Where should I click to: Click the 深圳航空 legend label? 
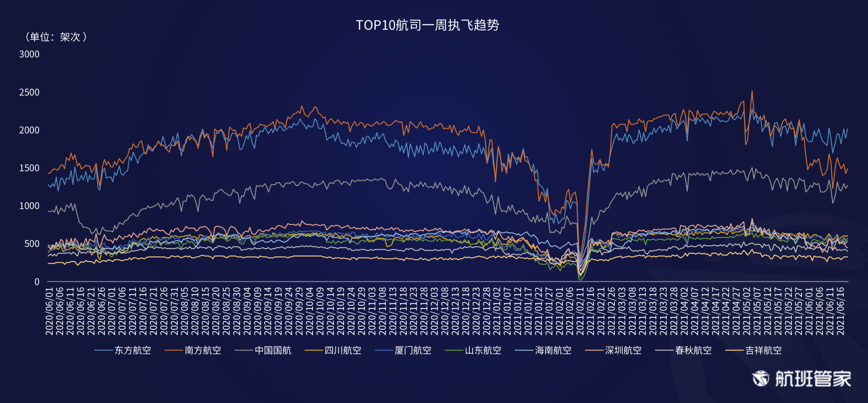click(x=623, y=350)
